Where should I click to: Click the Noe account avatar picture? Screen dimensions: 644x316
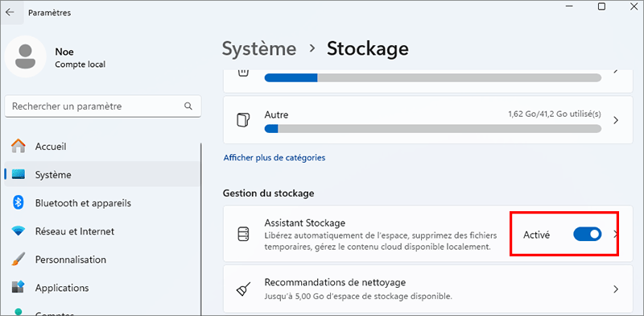[x=25, y=56]
